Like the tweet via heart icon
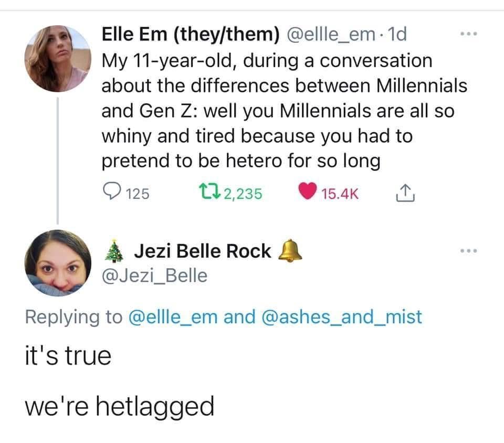This screenshot has height=443, width=504. pos(307,194)
